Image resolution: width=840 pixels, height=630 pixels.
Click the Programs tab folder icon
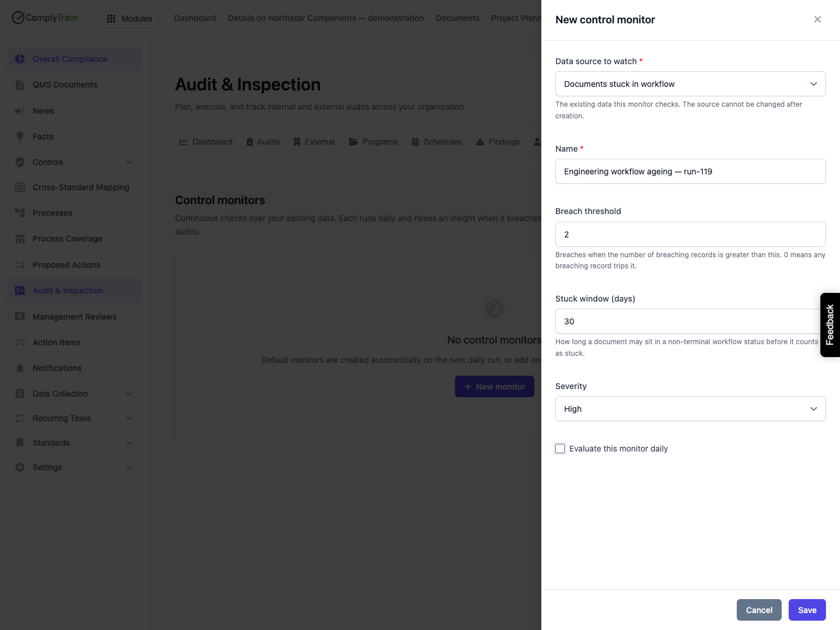353,142
